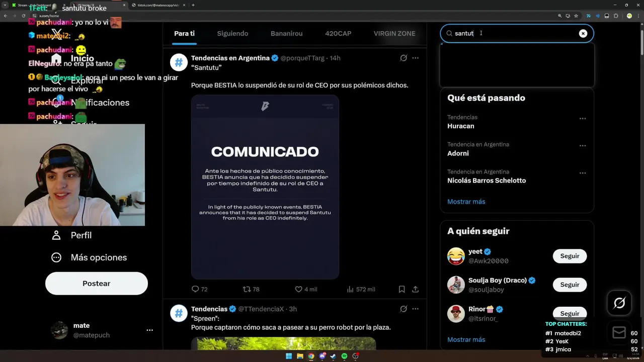644x362 pixels.
Task: Open a new browser tab with plus
Action: (193, 5)
